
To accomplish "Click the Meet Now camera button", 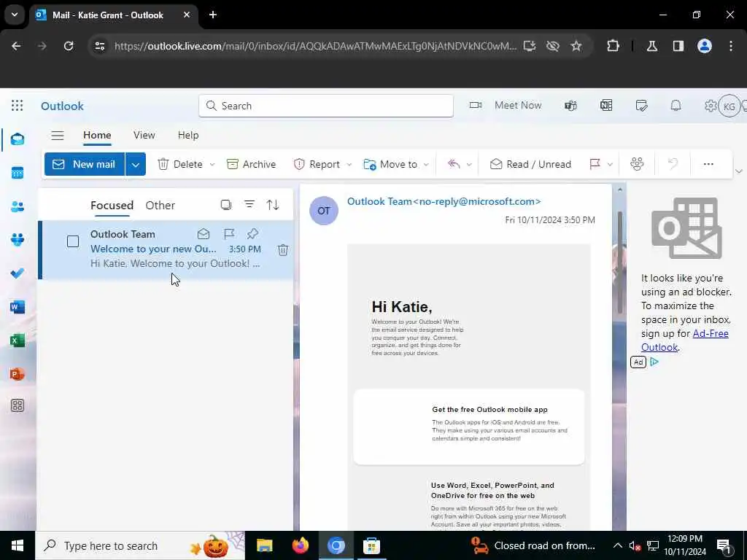I will coord(506,105).
